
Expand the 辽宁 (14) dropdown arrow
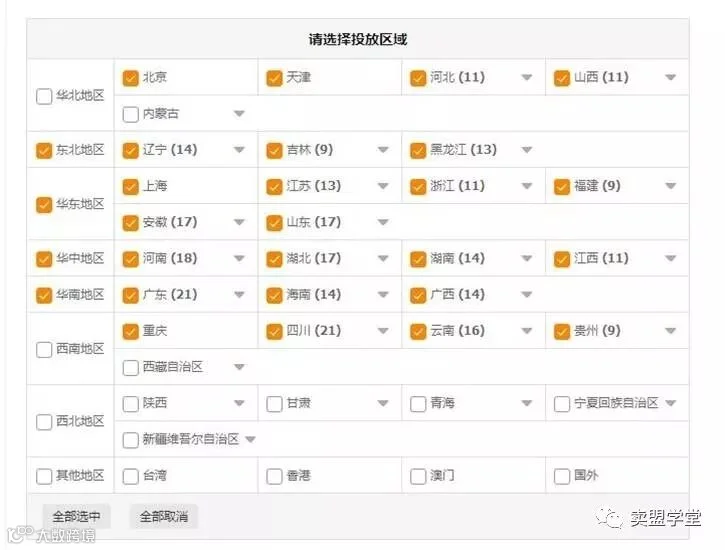pyautogui.click(x=239, y=150)
